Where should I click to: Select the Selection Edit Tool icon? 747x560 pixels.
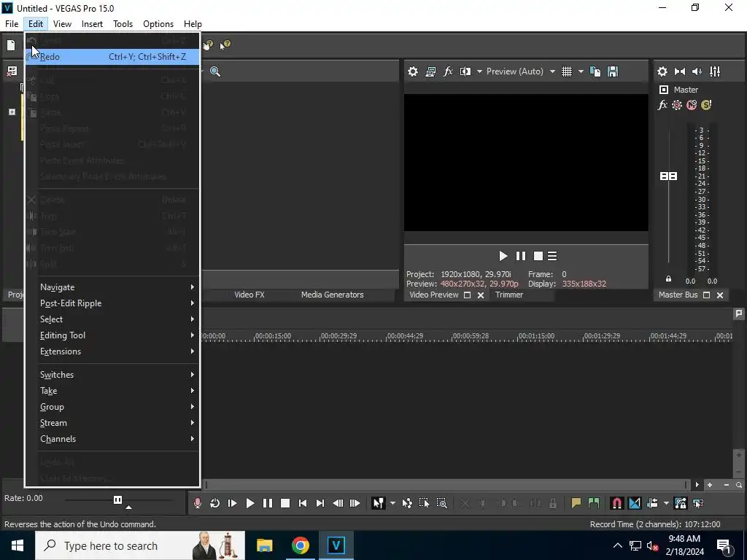424,503
